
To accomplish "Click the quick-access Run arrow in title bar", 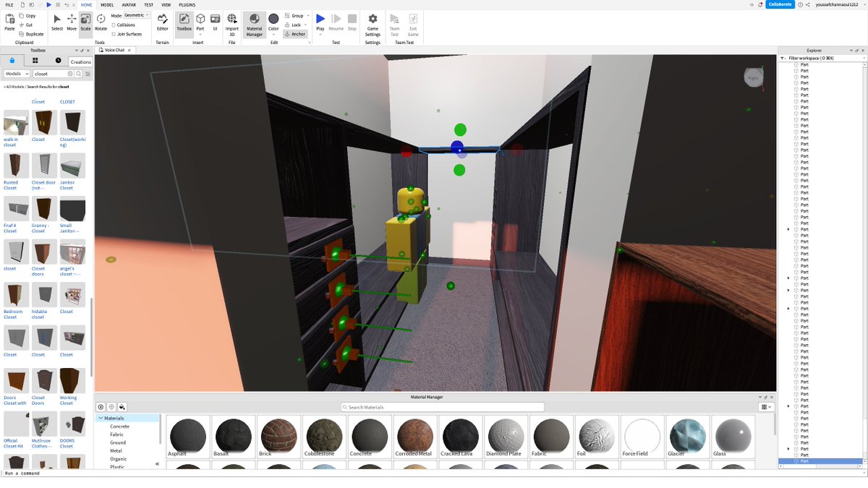I will [x=48, y=4].
